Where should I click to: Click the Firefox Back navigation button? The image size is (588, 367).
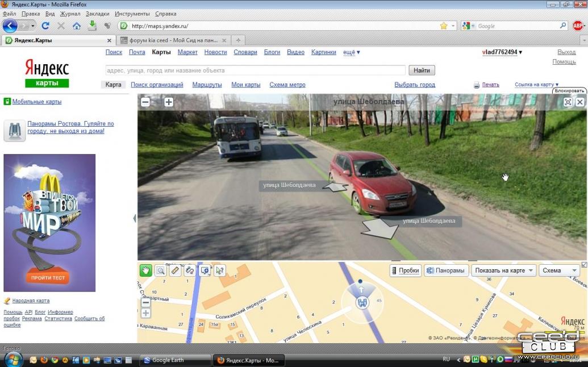click(x=10, y=26)
